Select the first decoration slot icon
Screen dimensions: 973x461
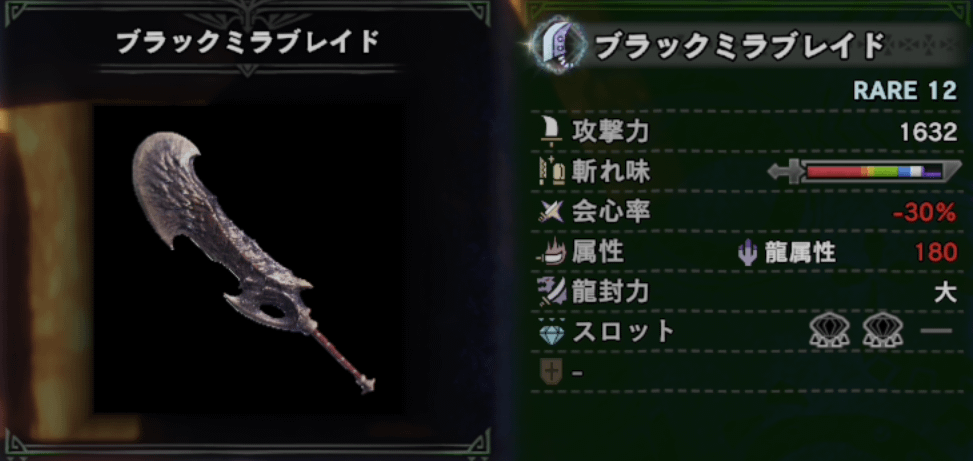[x=829, y=332]
